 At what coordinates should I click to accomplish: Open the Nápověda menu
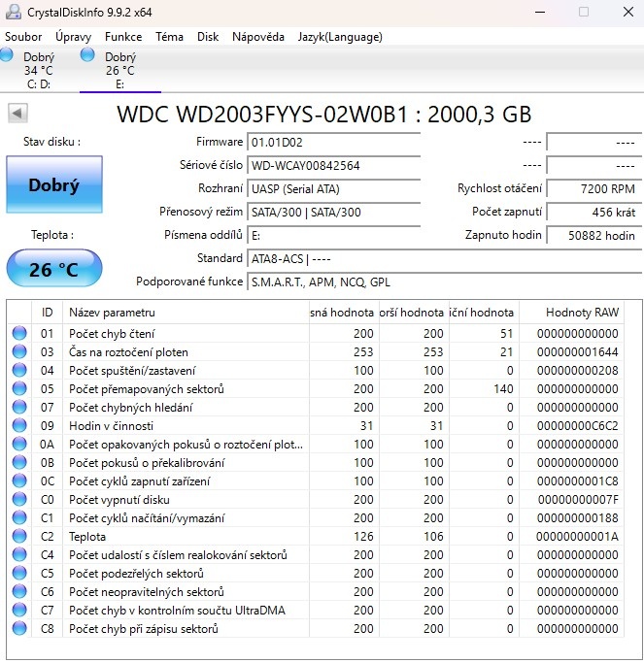pos(258,37)
